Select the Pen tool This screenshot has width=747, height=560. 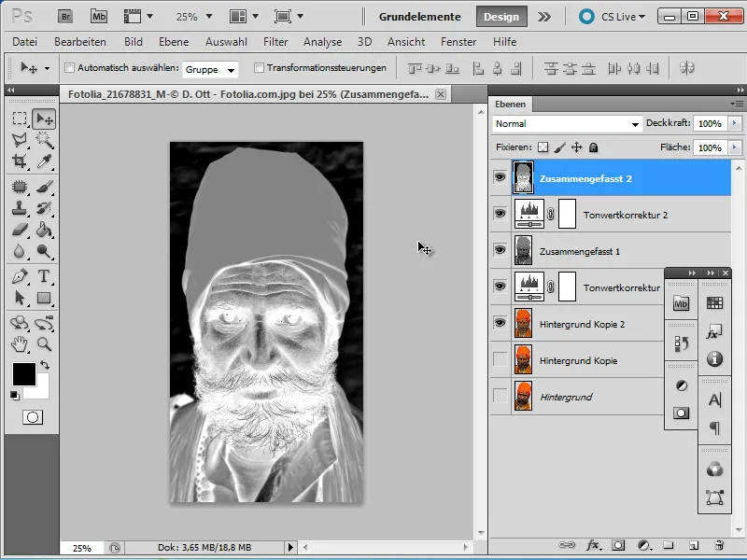[x=20, y=276]
